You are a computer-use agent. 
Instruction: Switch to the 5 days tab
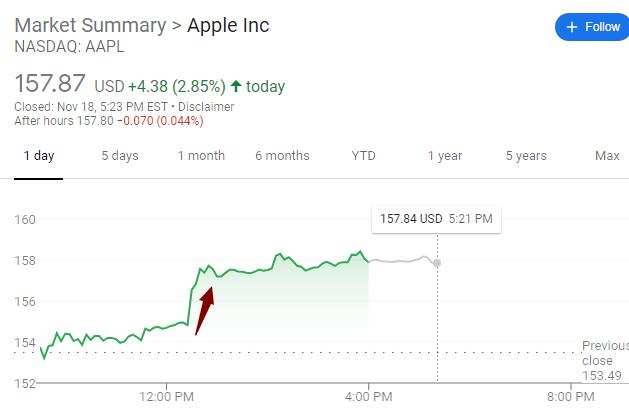119,156
